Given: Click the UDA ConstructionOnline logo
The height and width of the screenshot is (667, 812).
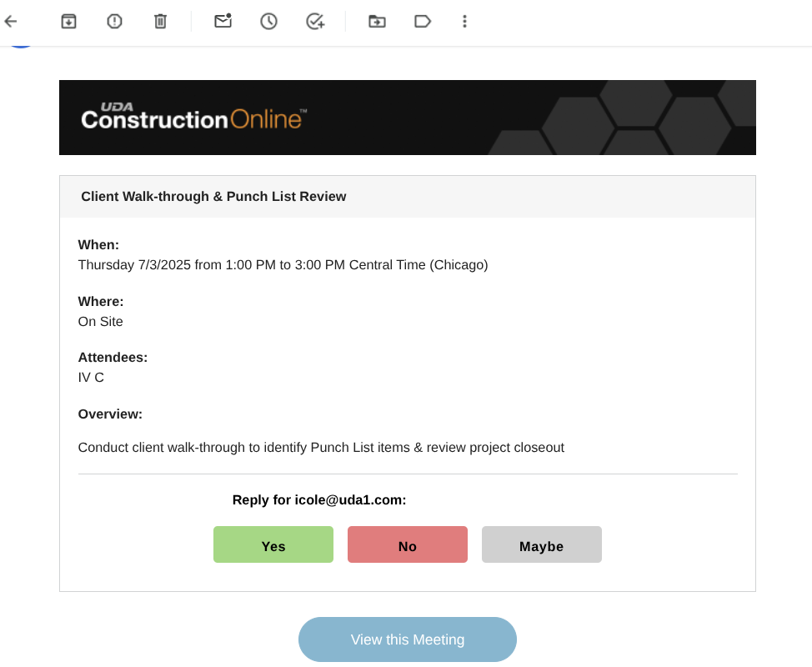Looking at the screenshot, I should click(193, 118).
